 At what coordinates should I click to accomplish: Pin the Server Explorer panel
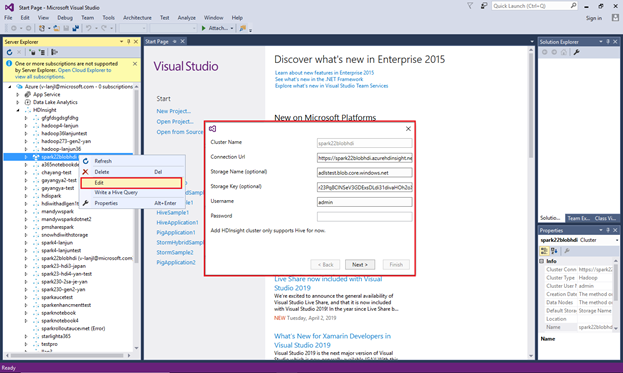[129, 41]
